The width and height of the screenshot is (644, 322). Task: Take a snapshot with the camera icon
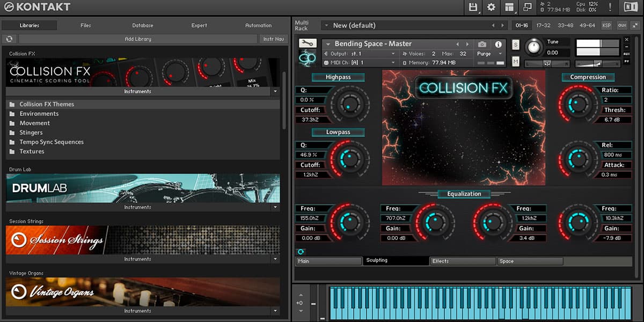pyautogui.click(x=481, y=44)
